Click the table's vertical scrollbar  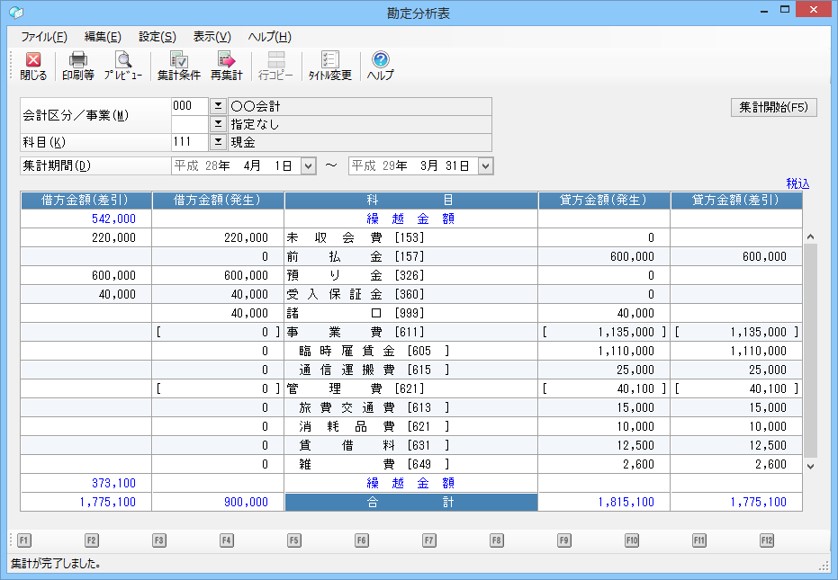pos(810,350)
